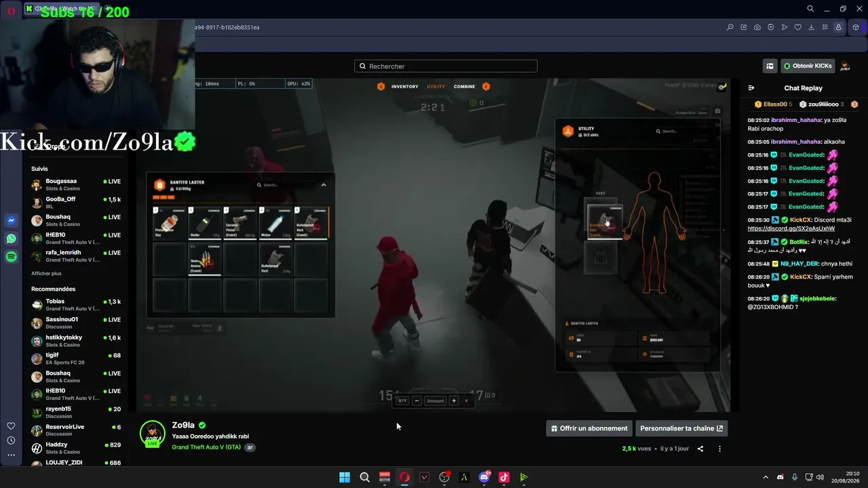Click Offrir un abonnement button
Image resolution: width=868 pixels, height=488 pixels.
tap(589, 428)
